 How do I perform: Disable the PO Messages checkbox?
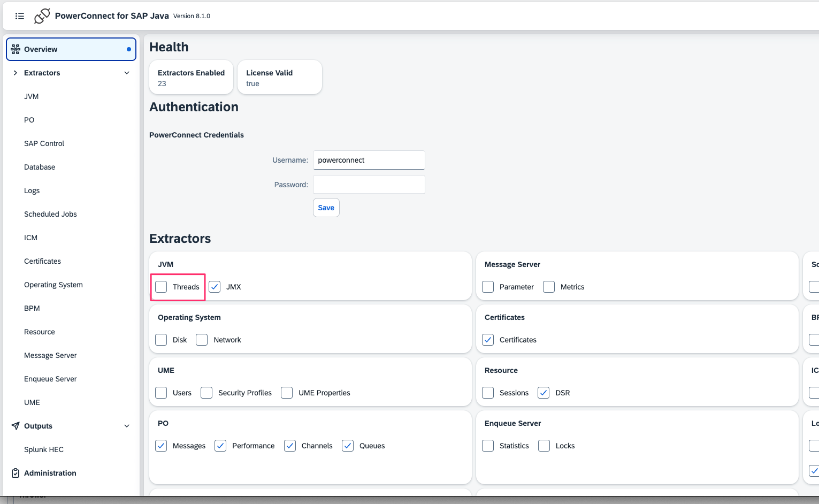click(161, 446)
